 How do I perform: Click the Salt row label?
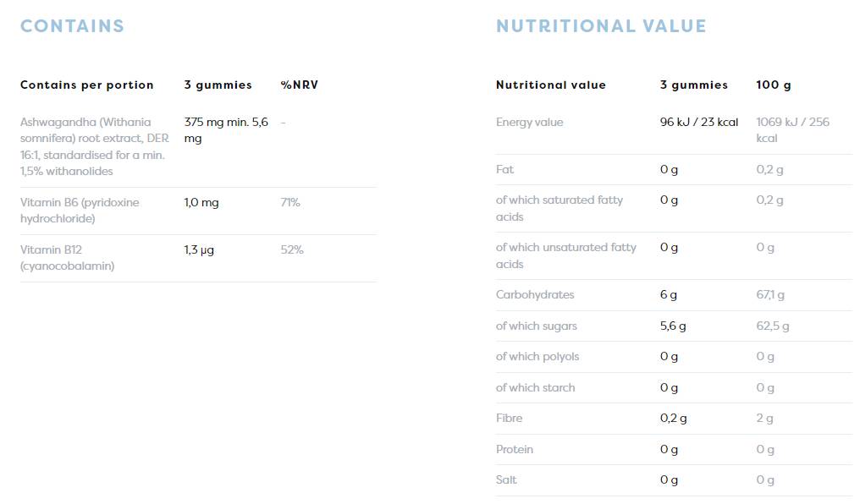[506, 480]
